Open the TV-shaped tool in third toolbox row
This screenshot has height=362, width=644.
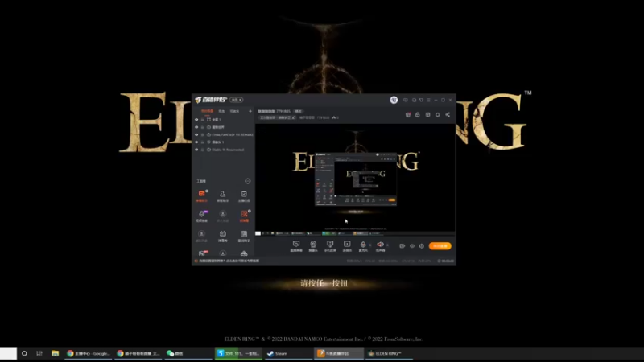pyautogui.click(x=223, y=236)
